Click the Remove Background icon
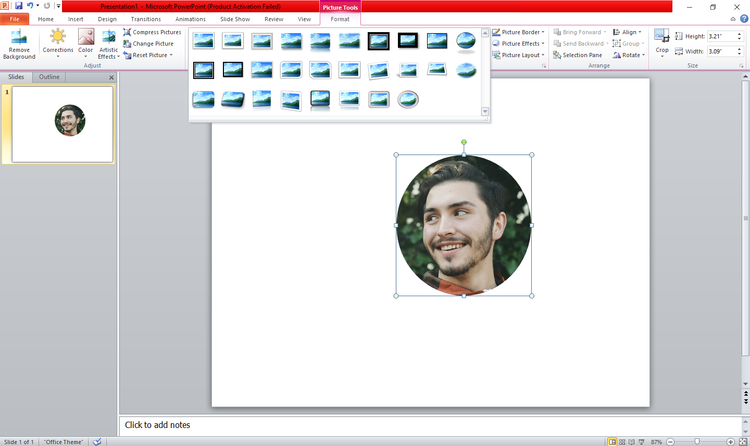This screenshot has width=750, height=446. tap(19, 37)
